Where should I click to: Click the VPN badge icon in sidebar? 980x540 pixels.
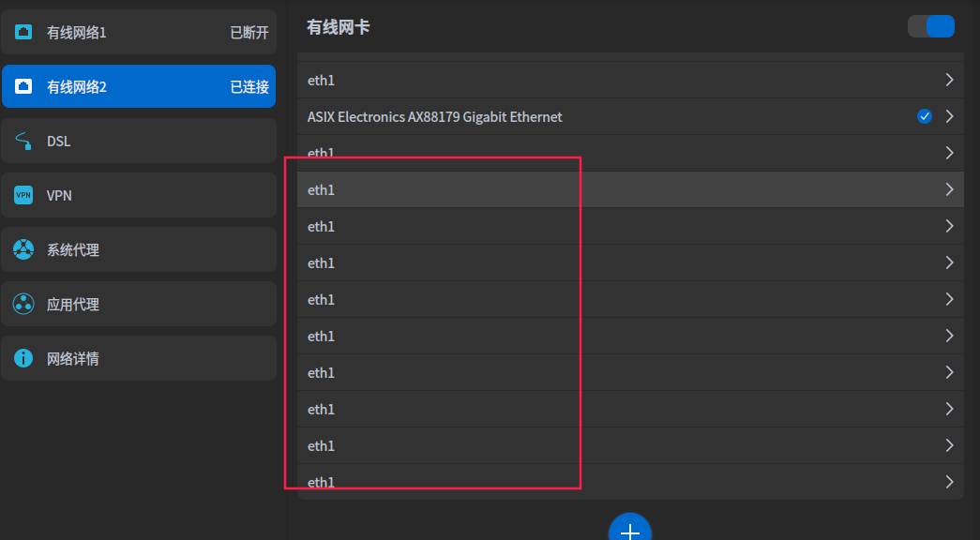click(x=23, y=195)
